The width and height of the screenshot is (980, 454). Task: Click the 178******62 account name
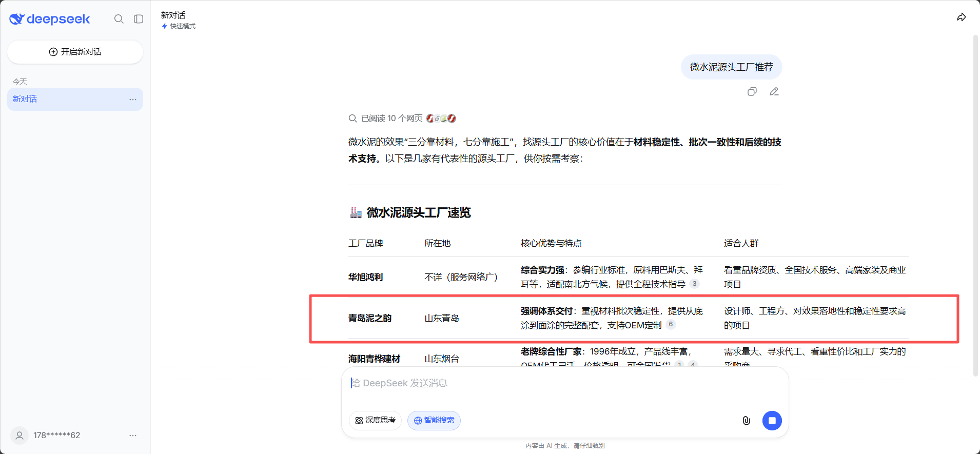57,436
